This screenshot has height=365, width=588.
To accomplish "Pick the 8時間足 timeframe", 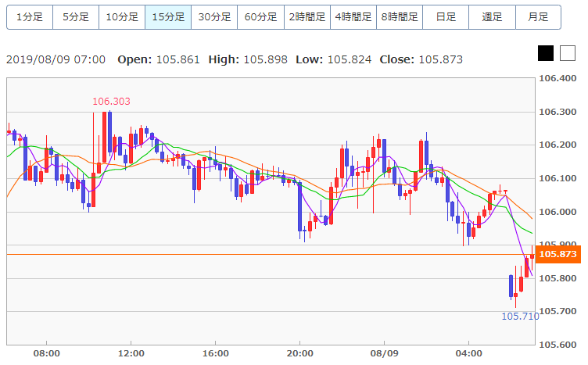I will pos(399,16).
